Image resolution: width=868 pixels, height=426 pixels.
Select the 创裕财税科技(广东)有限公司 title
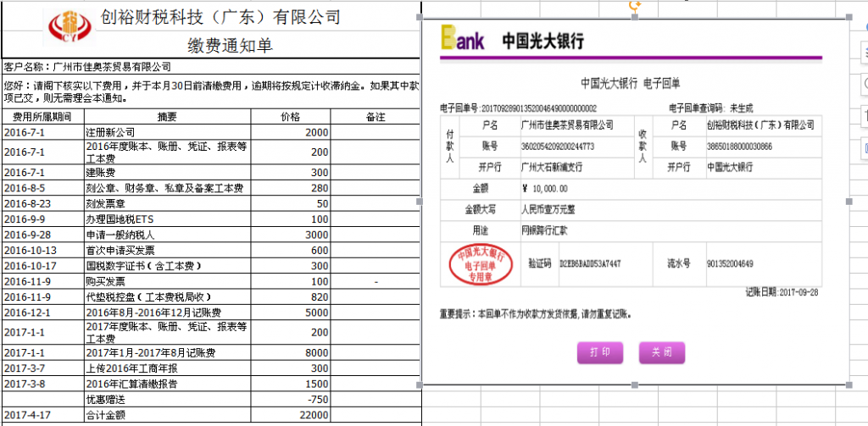pos(220,18)
